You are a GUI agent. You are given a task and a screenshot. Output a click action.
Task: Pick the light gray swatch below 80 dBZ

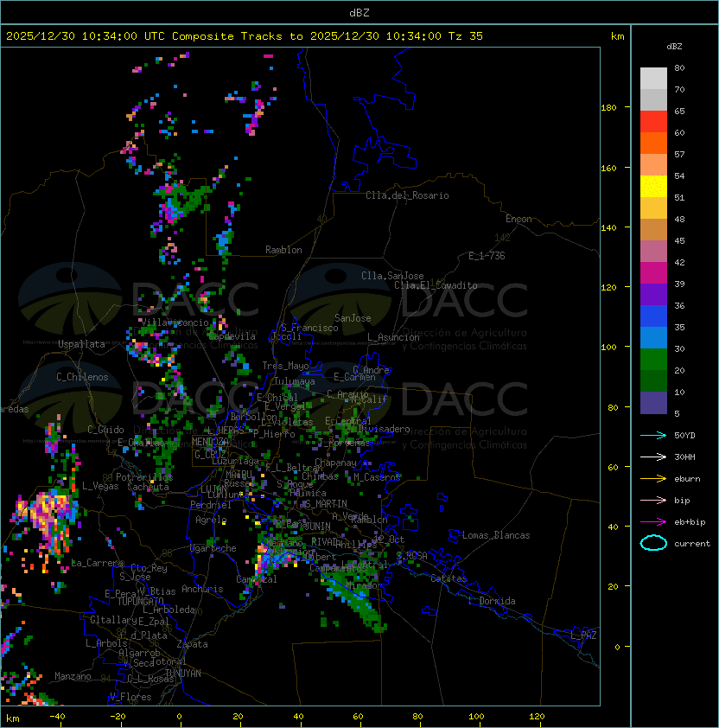(x=653, y=78)
